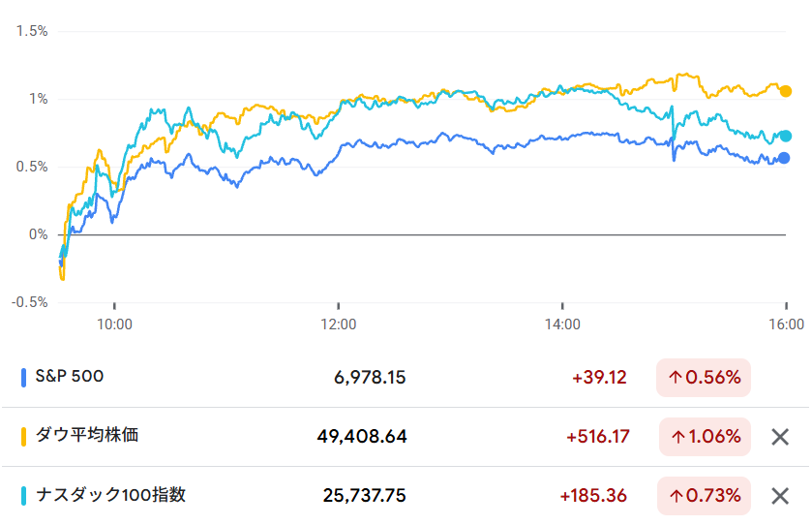Click the cyan ナスダック100指数 color marker
This screenshot has width=812, height=525.
point(23,496)
